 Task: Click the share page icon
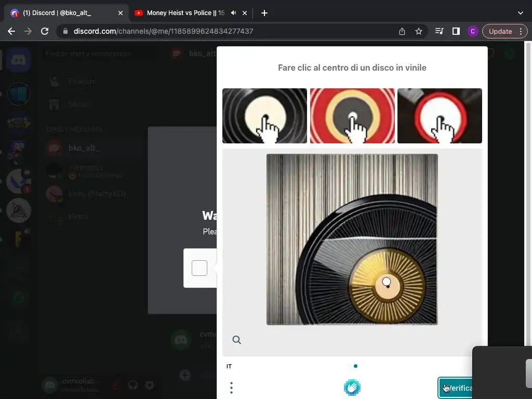(402, 31)
